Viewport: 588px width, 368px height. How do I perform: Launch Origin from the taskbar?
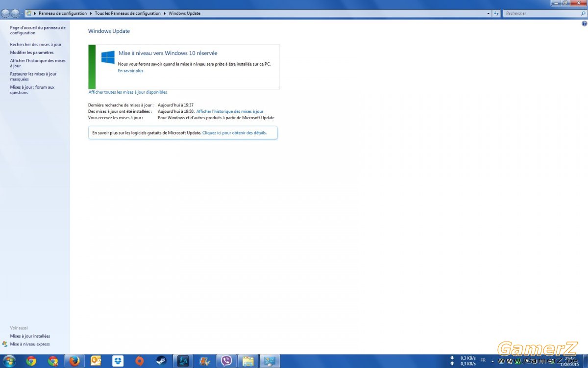pyautogui.click(x=140, y=361)
